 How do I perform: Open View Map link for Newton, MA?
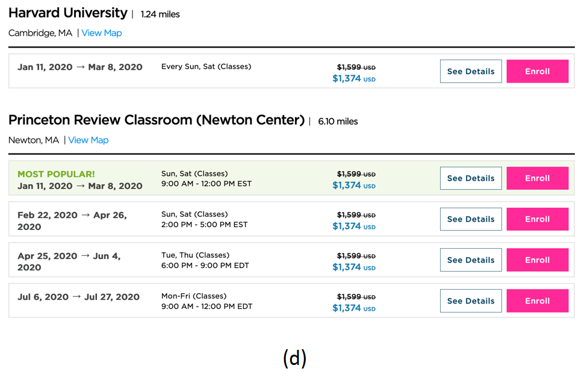click(88, 140)
